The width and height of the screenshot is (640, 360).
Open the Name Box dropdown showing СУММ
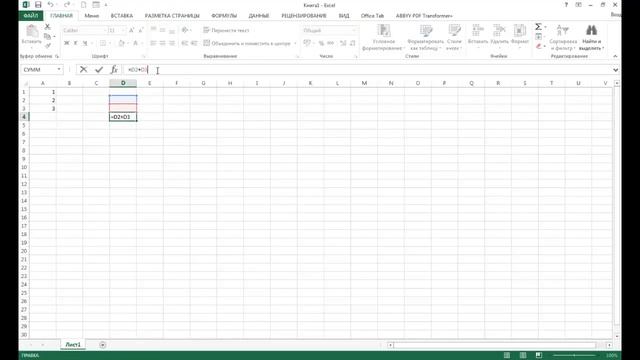point(59,70)
